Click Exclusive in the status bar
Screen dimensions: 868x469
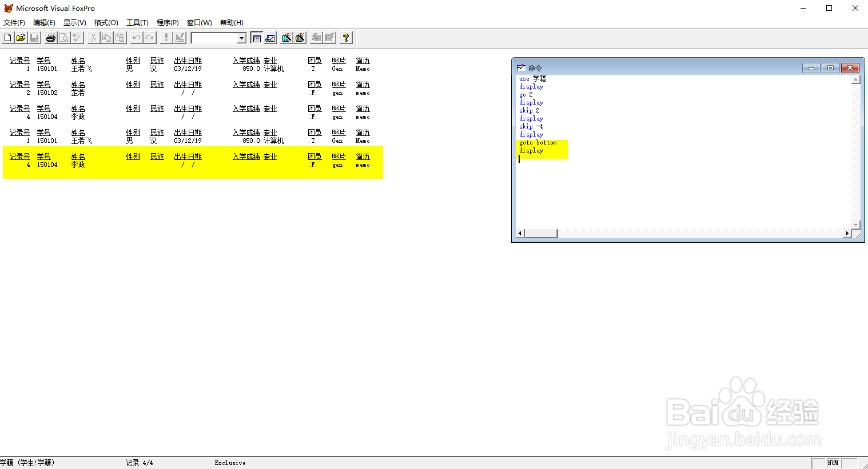pos(230,463)
